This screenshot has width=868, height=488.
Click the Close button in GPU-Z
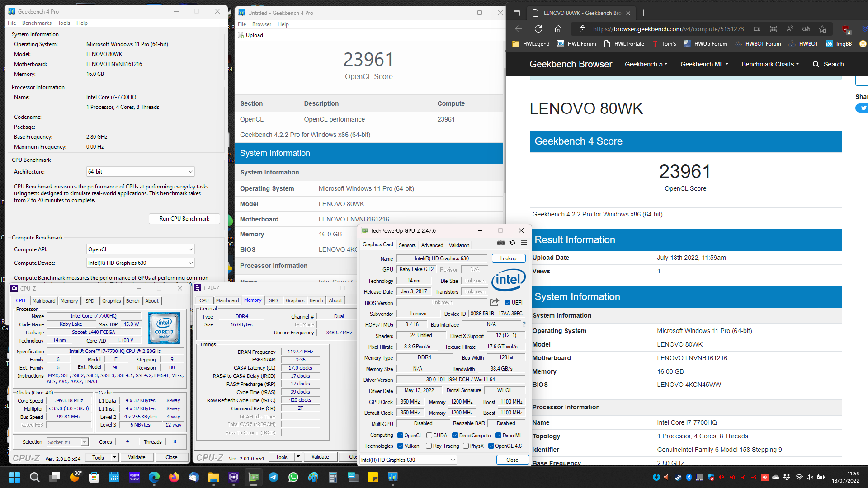click(x=512, y=460)
